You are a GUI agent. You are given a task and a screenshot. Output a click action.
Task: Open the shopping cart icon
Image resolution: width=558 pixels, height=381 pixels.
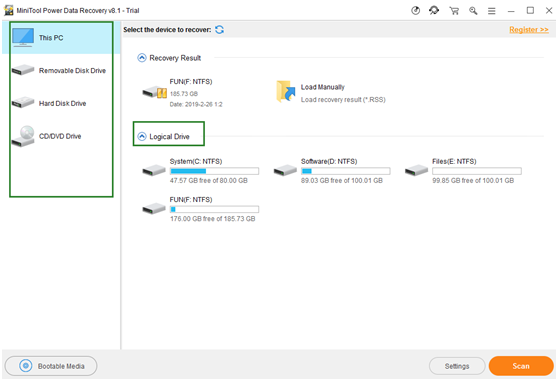454,11
